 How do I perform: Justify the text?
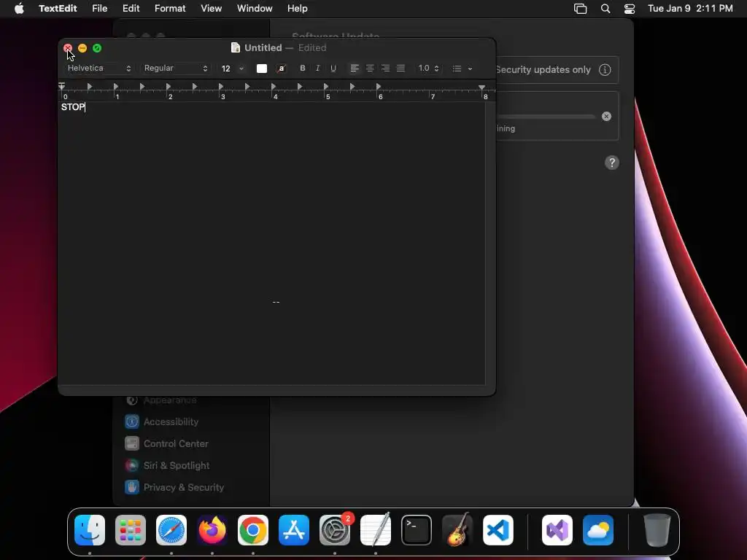(x=401, y=68)
